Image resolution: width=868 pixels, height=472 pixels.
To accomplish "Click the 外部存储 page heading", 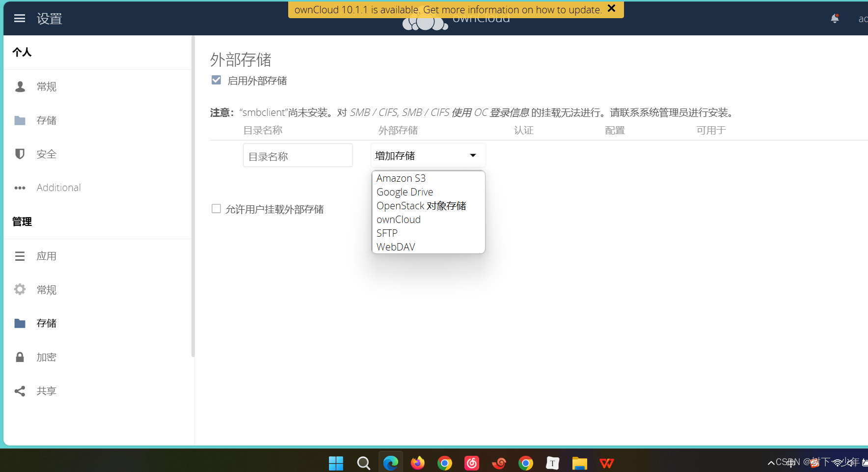I will coord(241,60).
